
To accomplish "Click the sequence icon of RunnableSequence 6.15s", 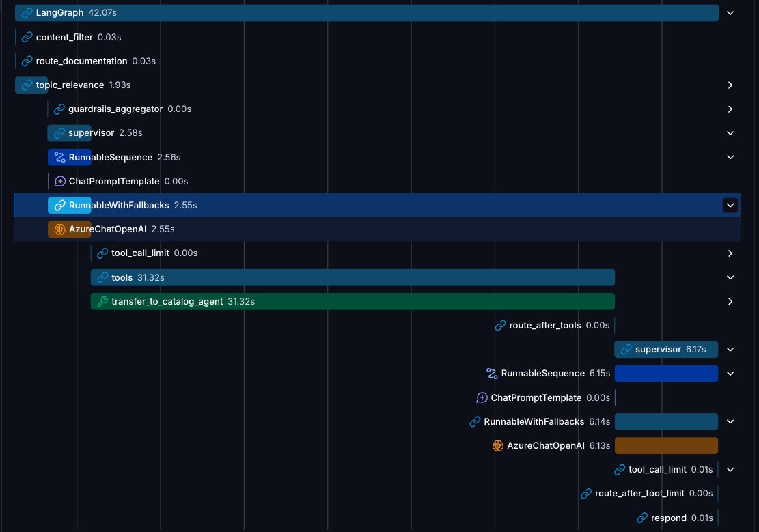I will [x=492, y=374].
